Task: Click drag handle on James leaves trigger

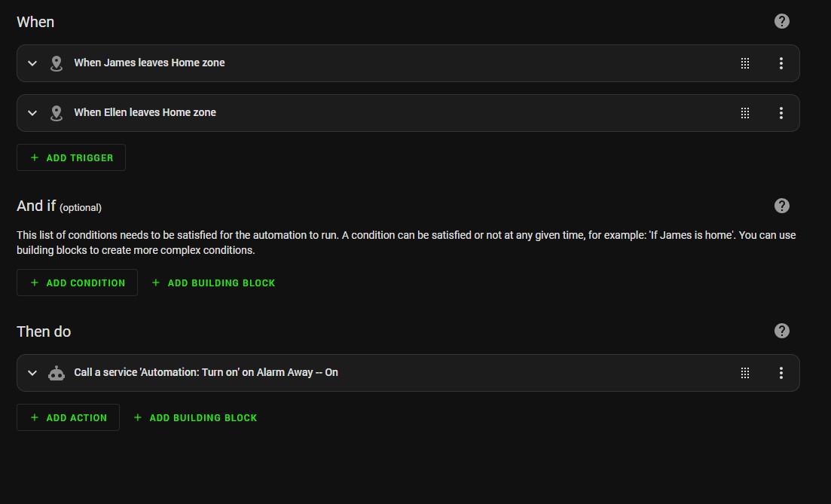Action: coord(745,63)
